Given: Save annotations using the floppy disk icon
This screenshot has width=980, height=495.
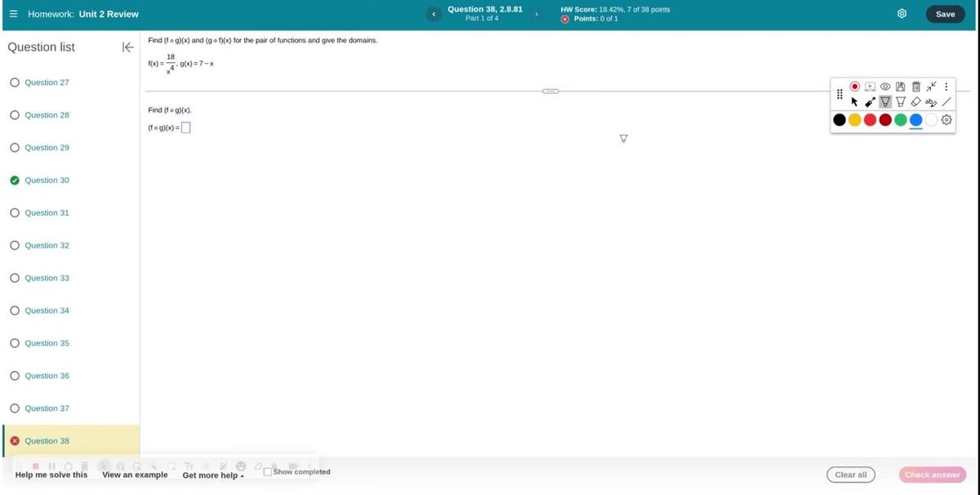Looking at the screenshot, I should (900, 86).
